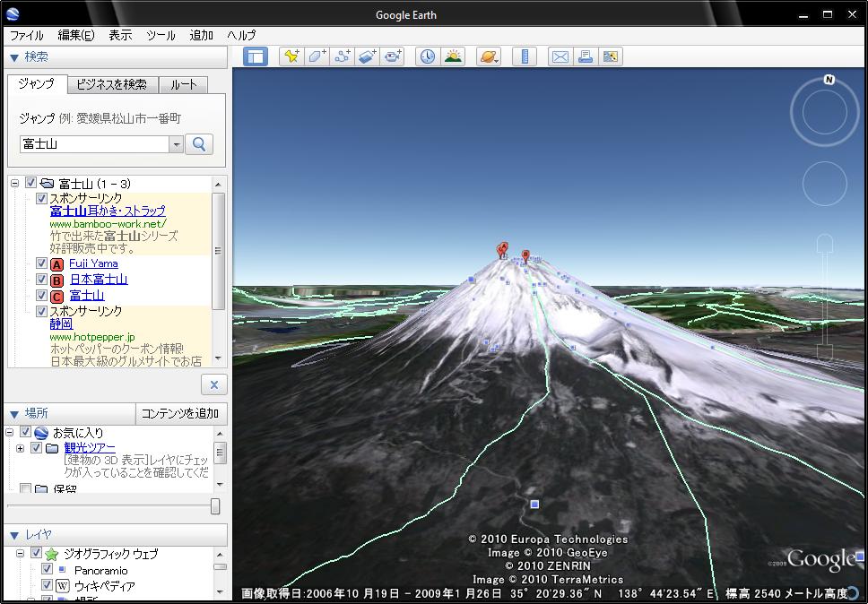The image size is (868, 604).
Task: Expand the 観光ツアー folder node
Action: pos(21,448)
